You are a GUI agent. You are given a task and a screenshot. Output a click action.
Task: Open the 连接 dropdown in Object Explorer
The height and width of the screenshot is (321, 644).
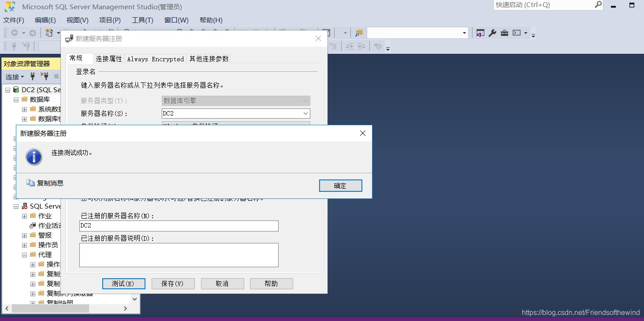(x=15, y=77)
